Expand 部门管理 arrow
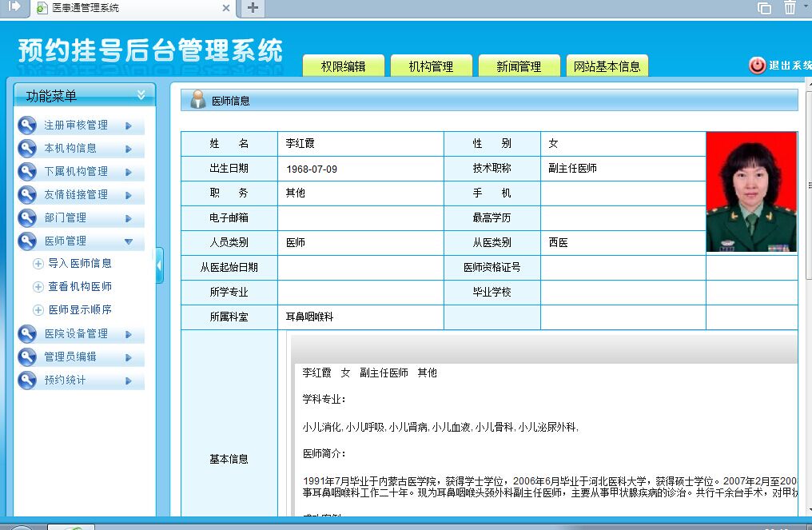Viewport: 812px width, 530px height. coord(129,218)
